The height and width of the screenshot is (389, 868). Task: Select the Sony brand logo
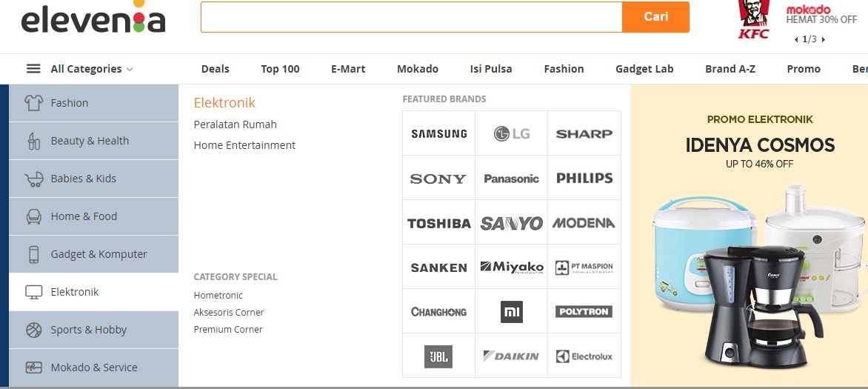coord(438,179)
